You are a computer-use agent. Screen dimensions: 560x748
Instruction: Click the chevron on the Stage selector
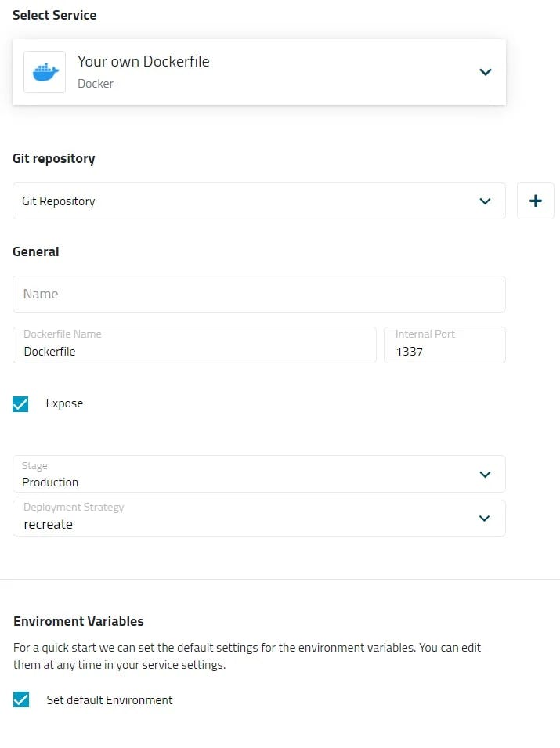pos(485,474)
